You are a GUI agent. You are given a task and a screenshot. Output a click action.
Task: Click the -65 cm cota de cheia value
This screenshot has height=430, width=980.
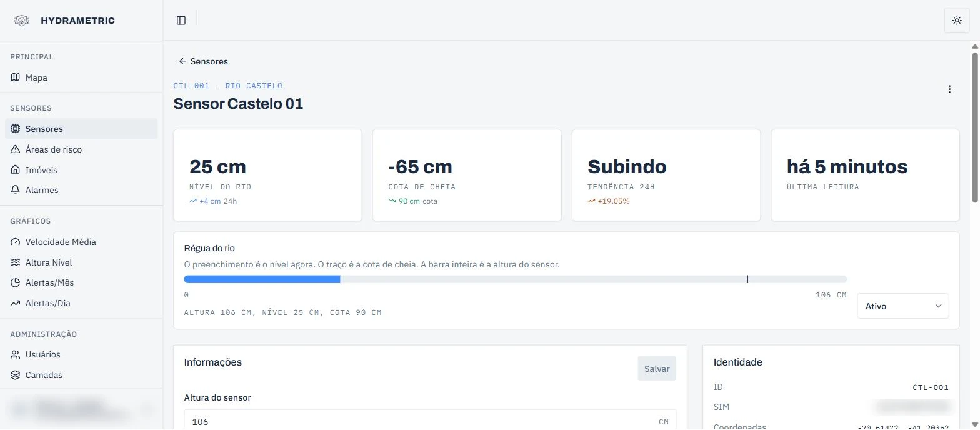[420, 167]
